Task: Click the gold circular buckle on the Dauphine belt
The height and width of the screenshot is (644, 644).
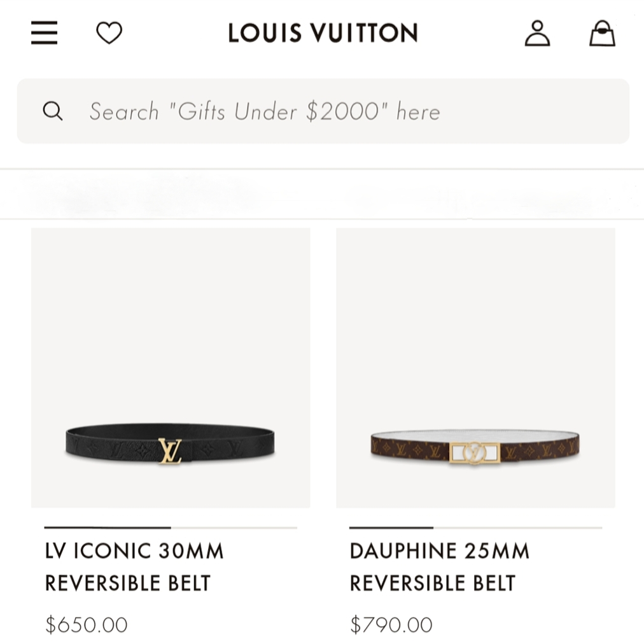Action: (x=475, y=452)
